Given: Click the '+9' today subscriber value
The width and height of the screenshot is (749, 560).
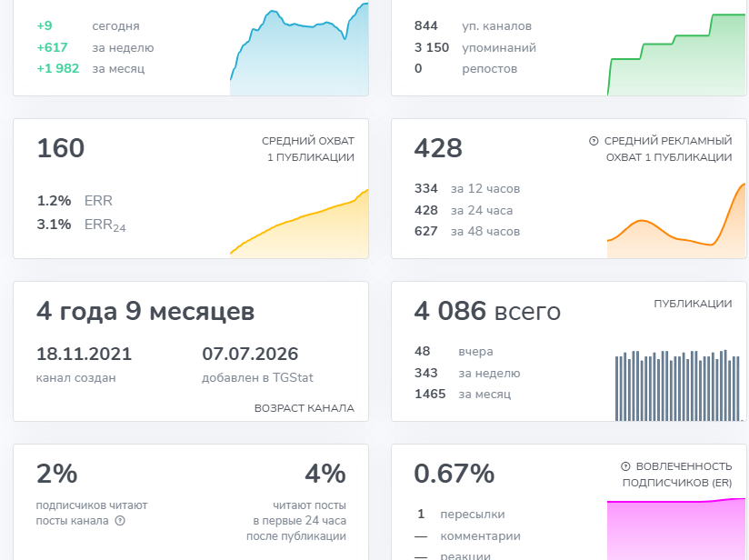Looking at the screenshot, I should click(x=45, y=25).
